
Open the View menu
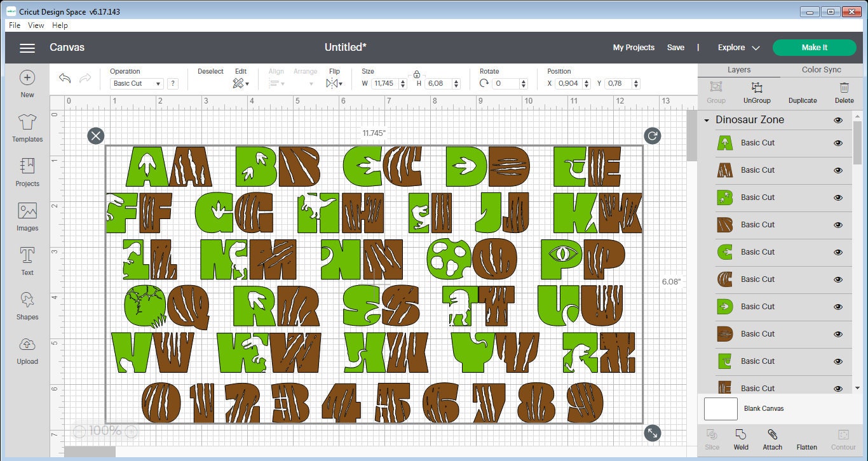click(36, 25)
